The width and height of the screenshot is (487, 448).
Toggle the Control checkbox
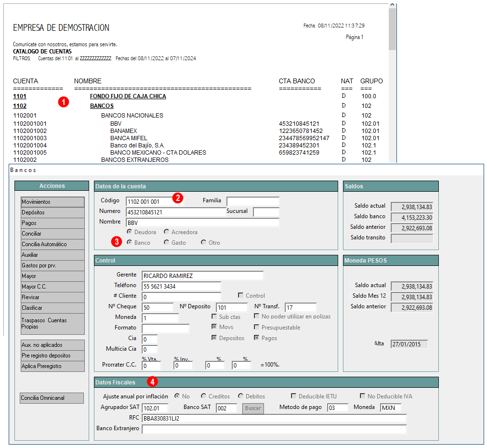(241, 295)
